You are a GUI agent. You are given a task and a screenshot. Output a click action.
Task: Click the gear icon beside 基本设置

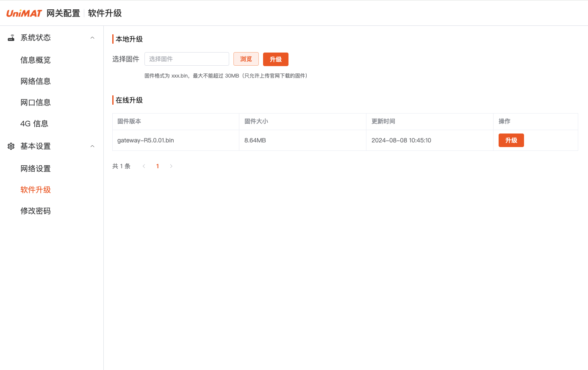pos(11,146)
